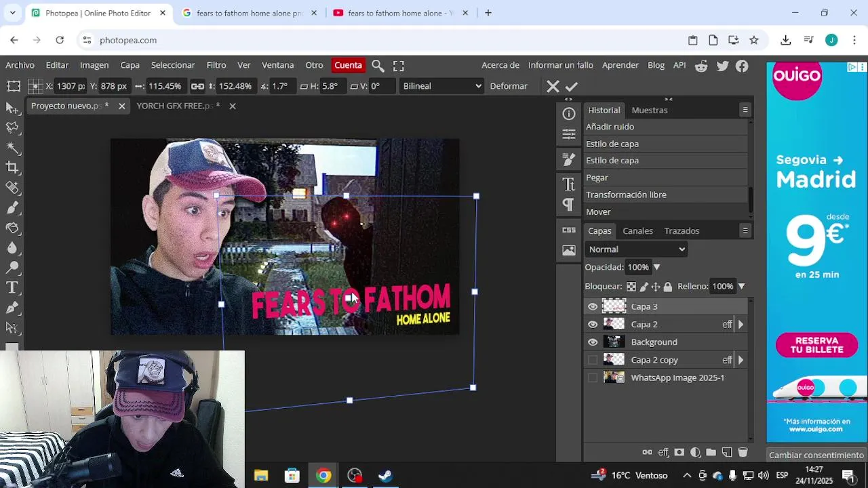
Task: Select the Type tool
Action: pos(12,287)
